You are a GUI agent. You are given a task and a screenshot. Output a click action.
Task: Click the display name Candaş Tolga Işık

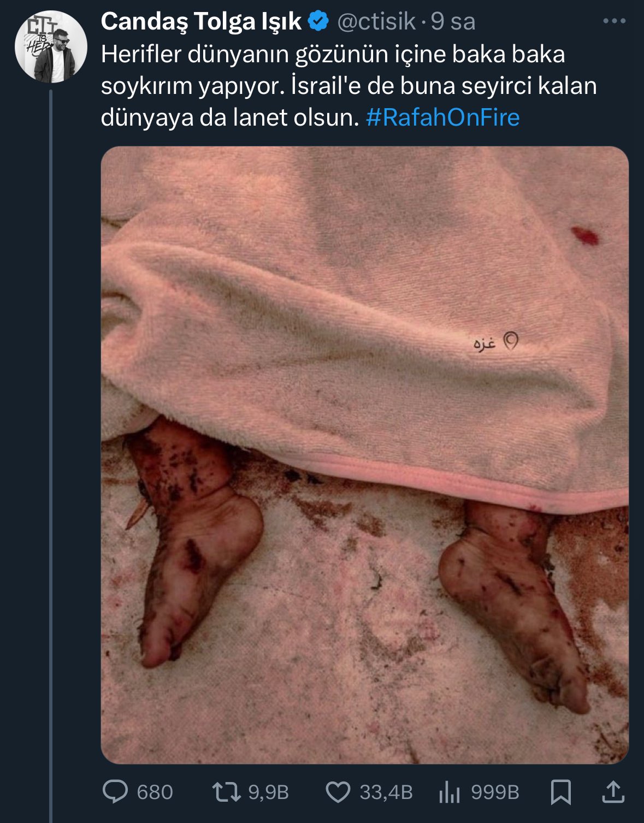201,22
